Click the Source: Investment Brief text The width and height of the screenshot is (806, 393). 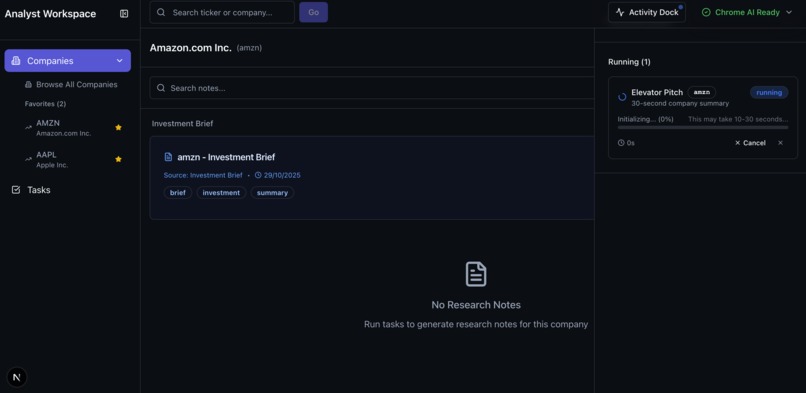203,175
